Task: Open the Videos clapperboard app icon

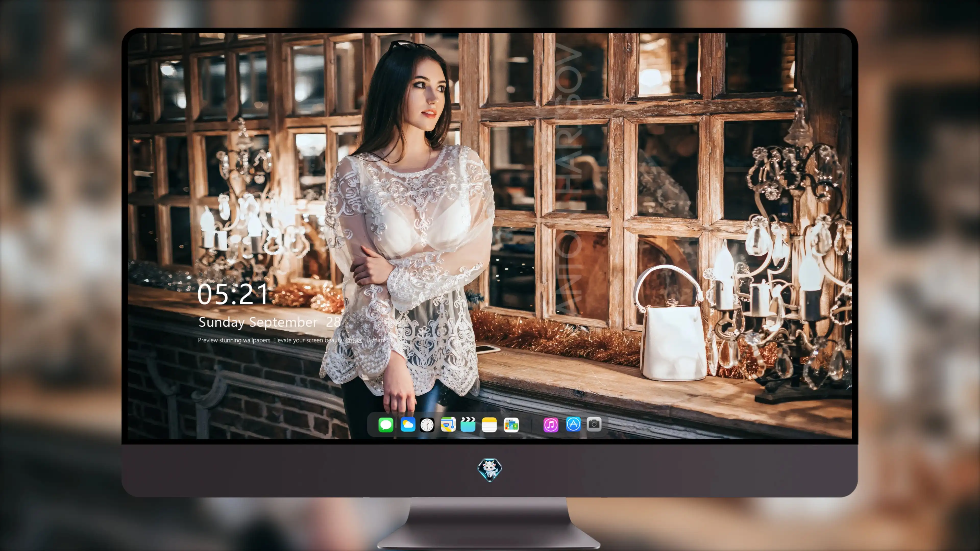Action: pyautogui.click(x=468, y=424)
